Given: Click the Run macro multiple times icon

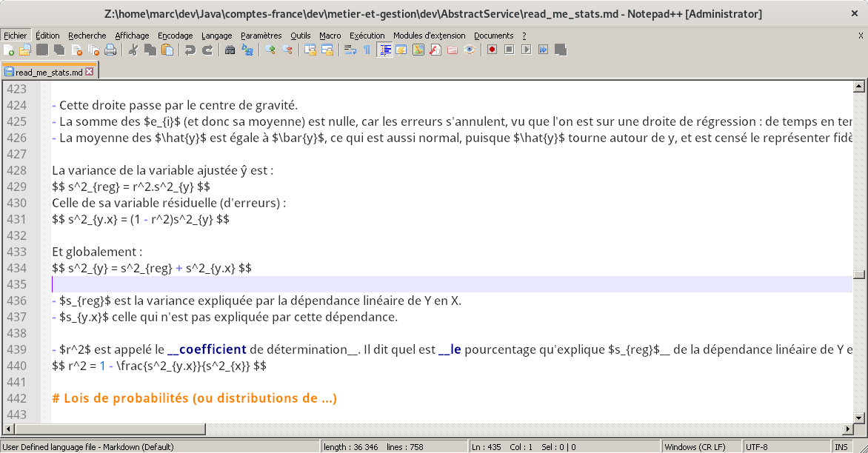Looking at the screenshot, I should tap(543, 50).
